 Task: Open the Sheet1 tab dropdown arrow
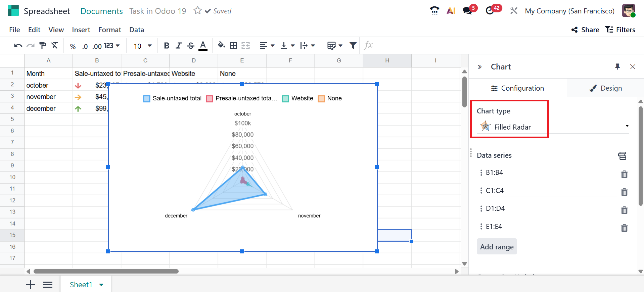(101, 285)
